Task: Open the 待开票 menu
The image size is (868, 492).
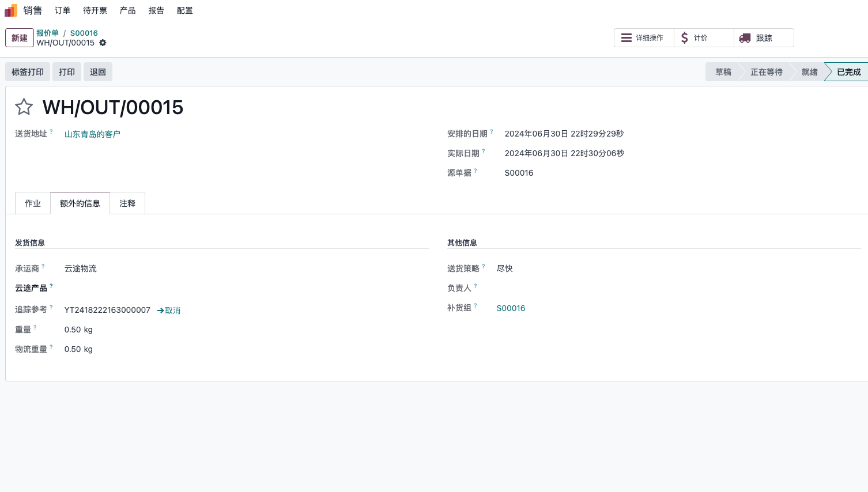Action: click(x=95, y=10)
